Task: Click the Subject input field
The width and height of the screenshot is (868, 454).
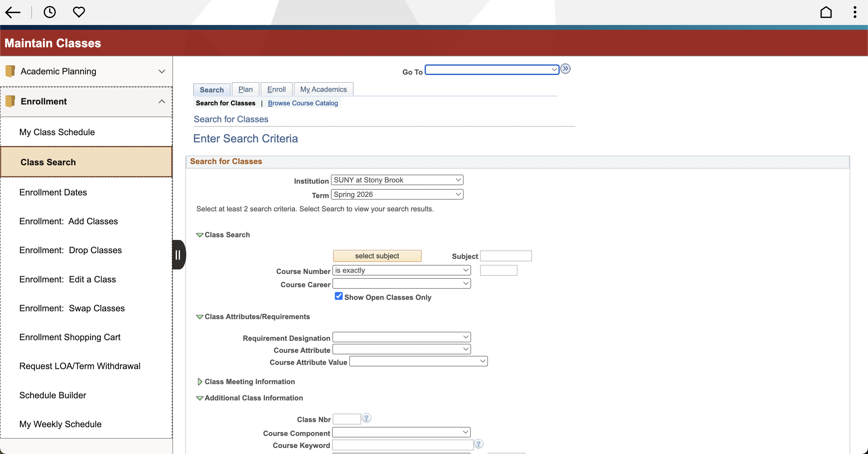Action: [506, 256]
